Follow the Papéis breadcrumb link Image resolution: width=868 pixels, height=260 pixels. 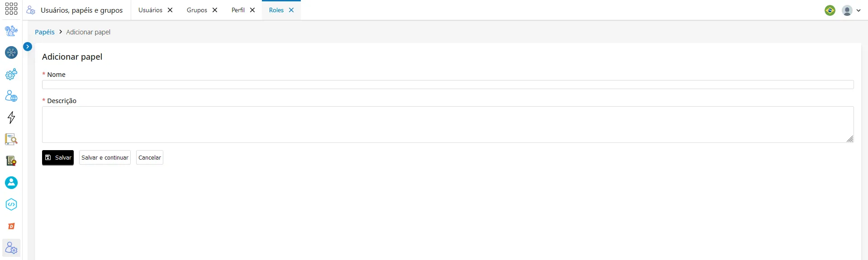coord(45,32)
